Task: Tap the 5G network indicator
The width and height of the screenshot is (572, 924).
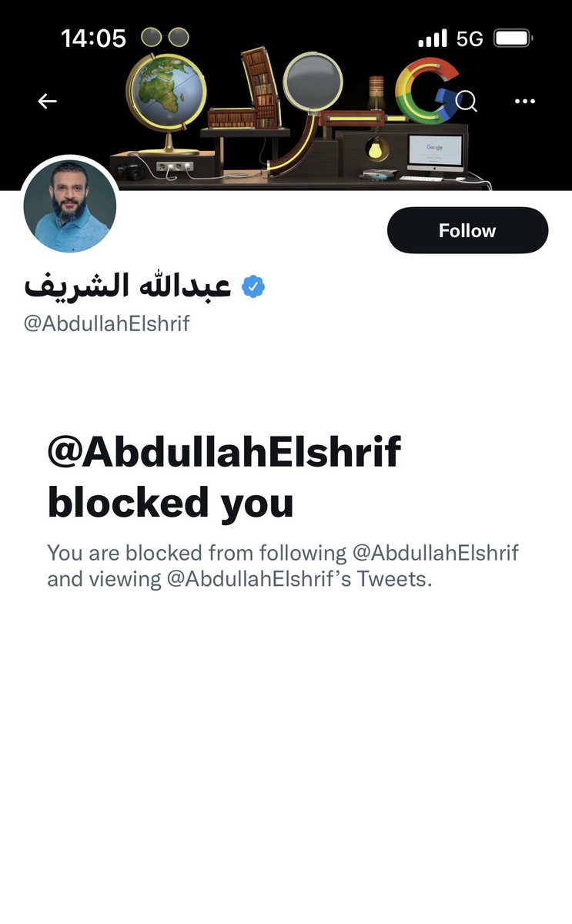Action: [470, 38]
